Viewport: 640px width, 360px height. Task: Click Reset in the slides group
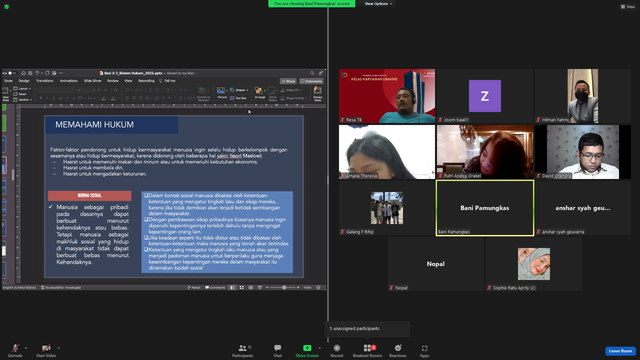point(20,94)
